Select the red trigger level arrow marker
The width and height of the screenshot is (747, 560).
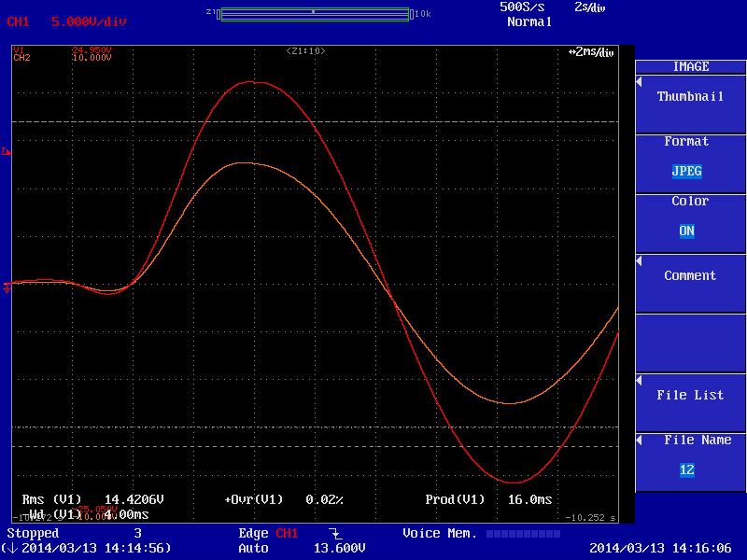pos(7,151)
